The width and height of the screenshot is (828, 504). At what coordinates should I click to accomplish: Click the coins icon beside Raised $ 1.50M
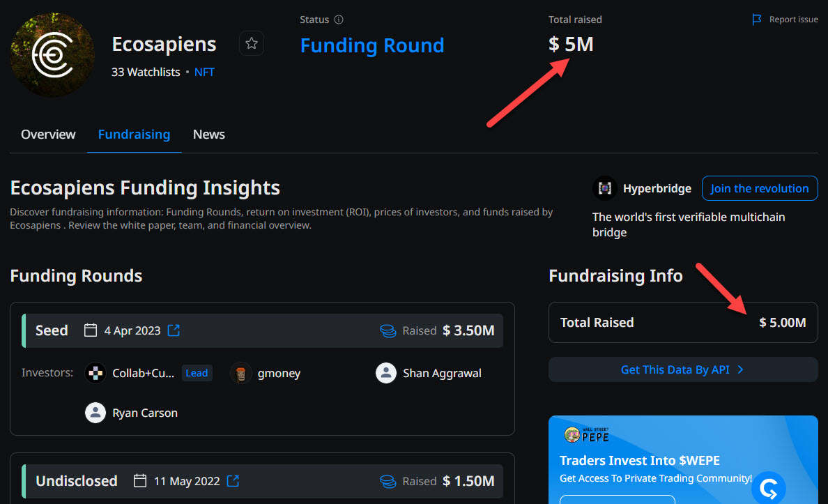(388, 481)
